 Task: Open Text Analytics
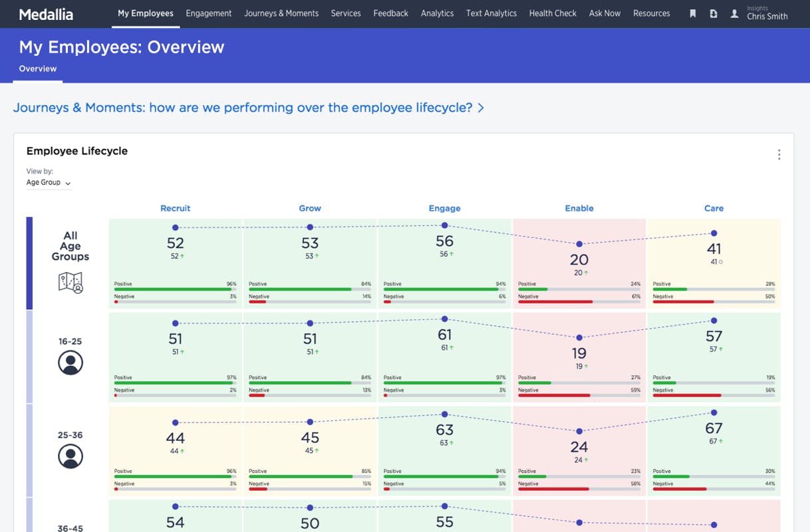(x=491, y=13)
